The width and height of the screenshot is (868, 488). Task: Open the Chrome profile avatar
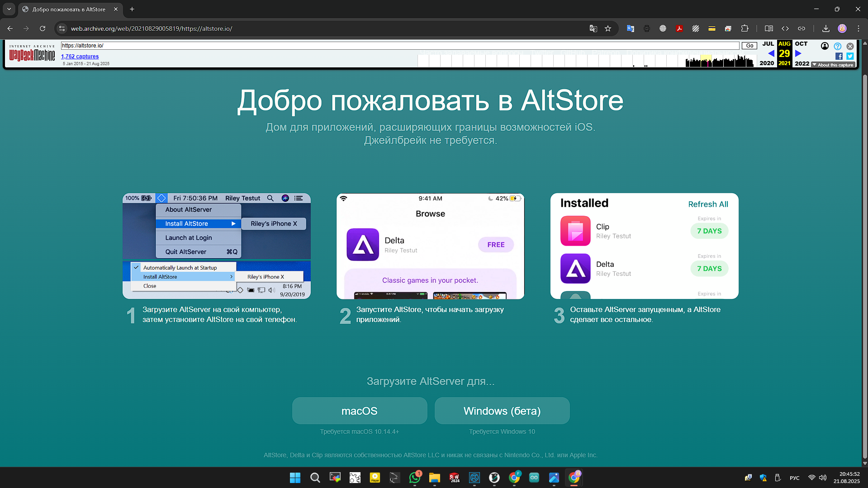tap(842, 28)
